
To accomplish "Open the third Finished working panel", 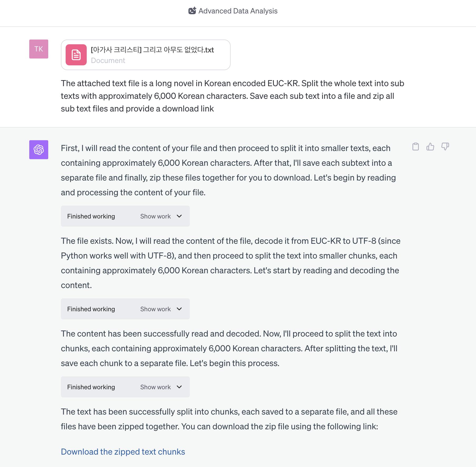I will tap(125, 387).
